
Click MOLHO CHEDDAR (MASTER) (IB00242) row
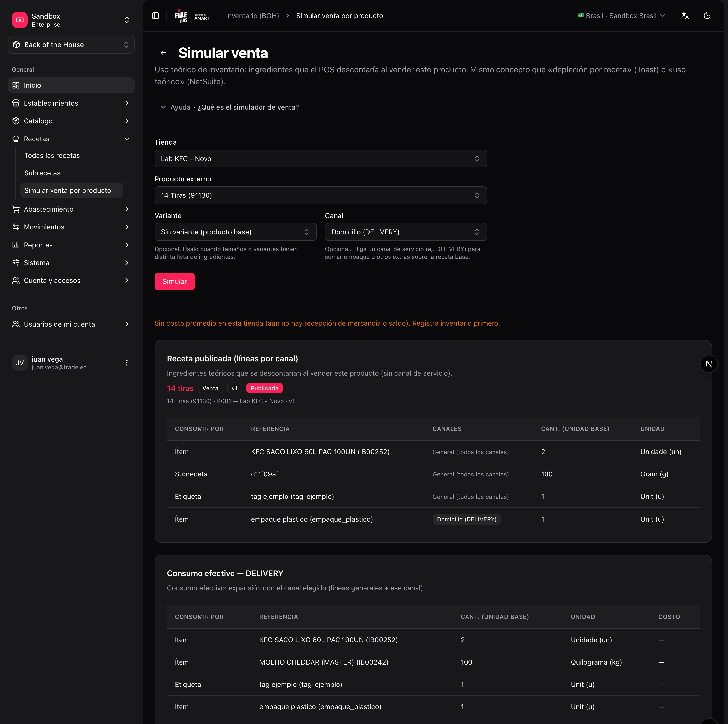tap(433, 662)
